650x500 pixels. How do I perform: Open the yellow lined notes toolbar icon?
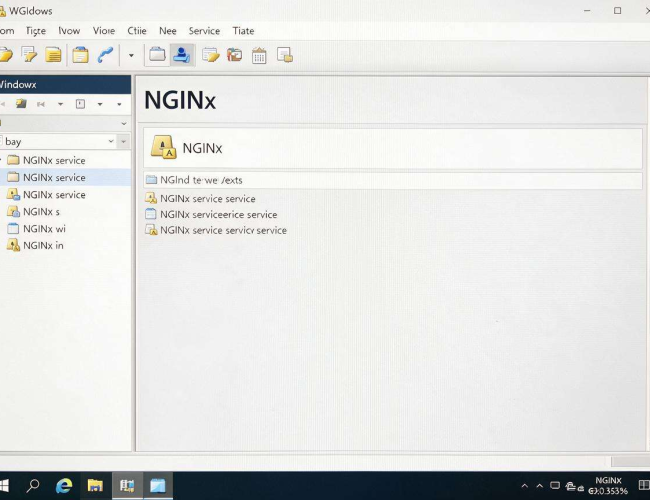tap(53, 55)
